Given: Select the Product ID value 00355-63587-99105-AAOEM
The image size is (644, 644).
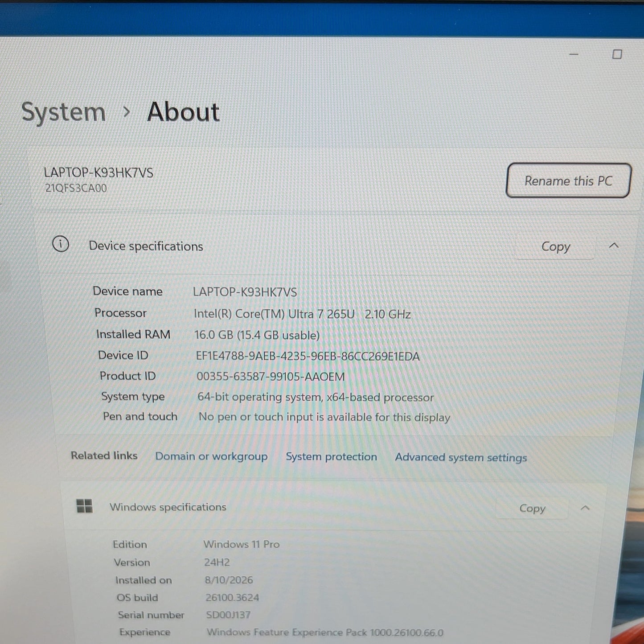Looking at the screenshot, I should (271, 377).
